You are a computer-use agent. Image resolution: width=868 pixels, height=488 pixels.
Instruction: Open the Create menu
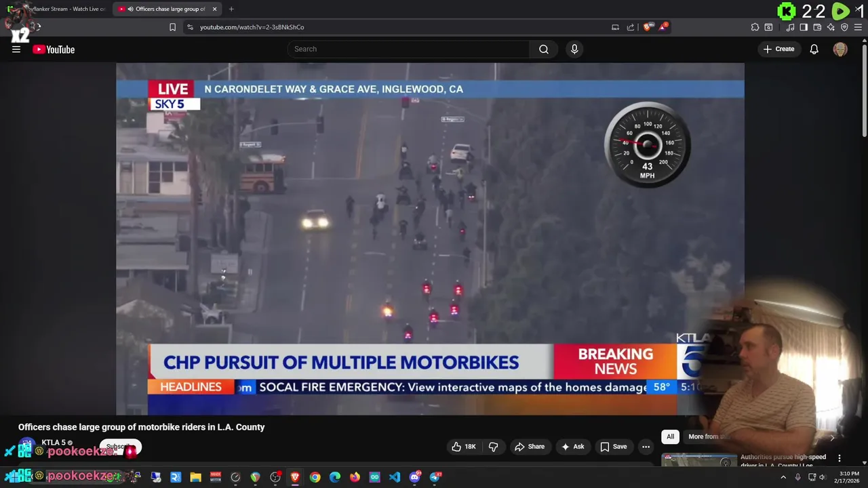click(x=778, y=49)
